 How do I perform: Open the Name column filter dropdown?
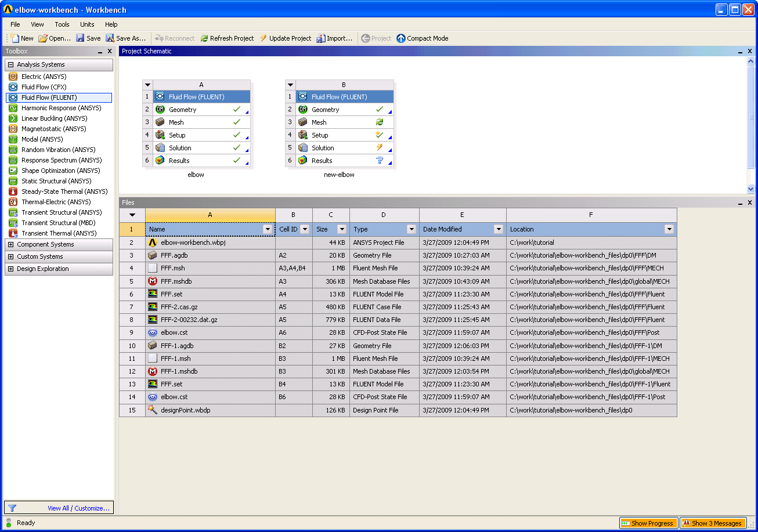click(268, 229)
